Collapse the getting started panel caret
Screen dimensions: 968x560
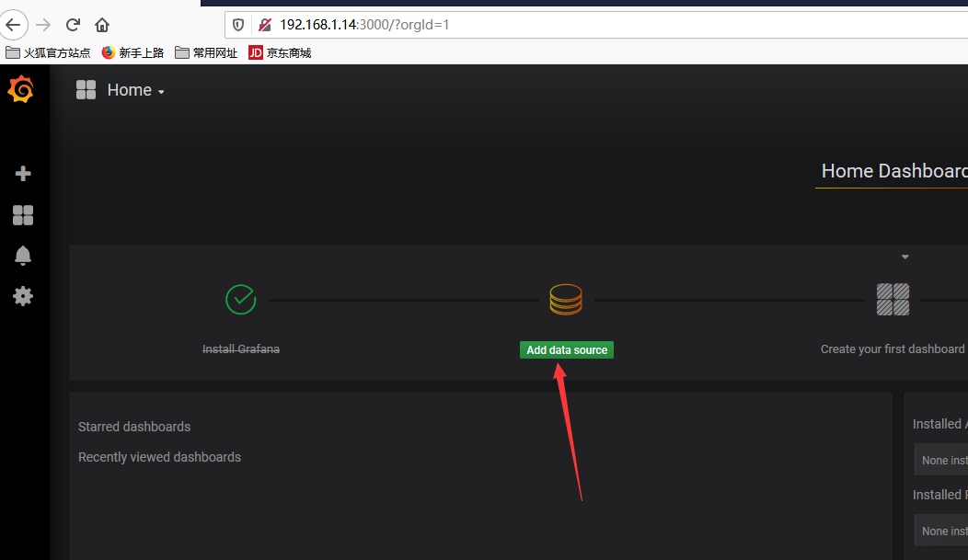click(905, 257)
